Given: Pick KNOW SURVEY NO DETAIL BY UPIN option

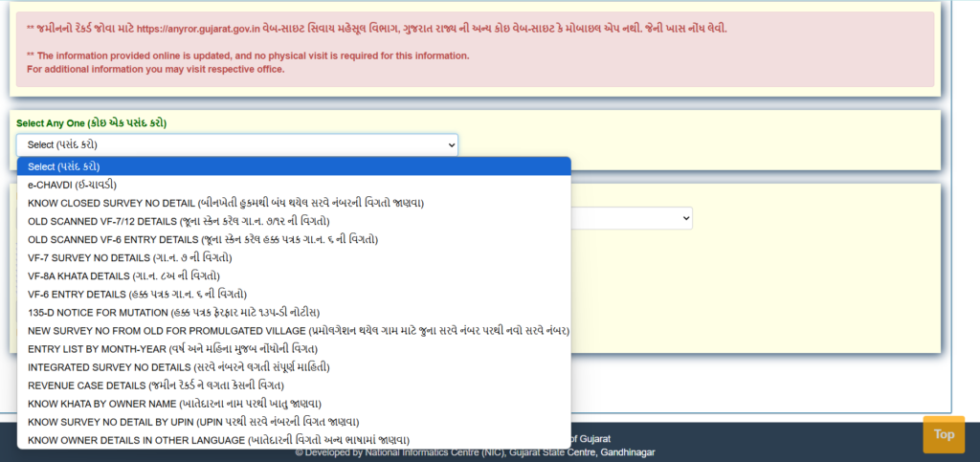Looking at the screenshot, I should click(x=294, y=422).
